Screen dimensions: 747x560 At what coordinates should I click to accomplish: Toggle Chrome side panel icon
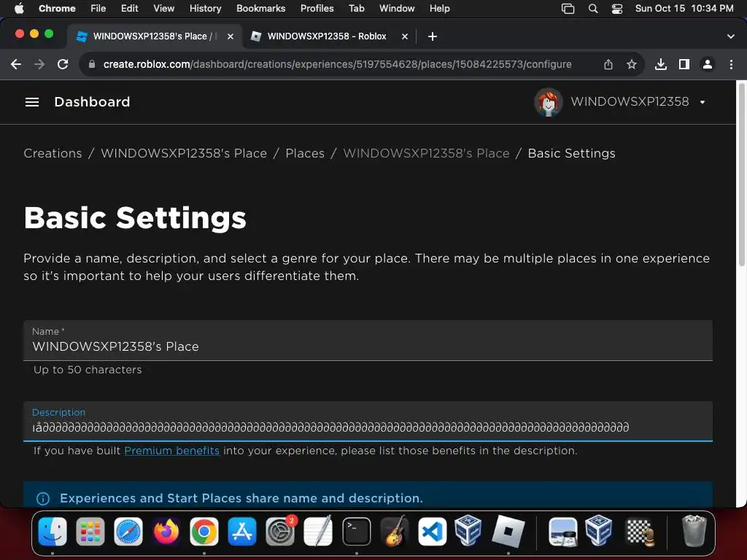684,64
